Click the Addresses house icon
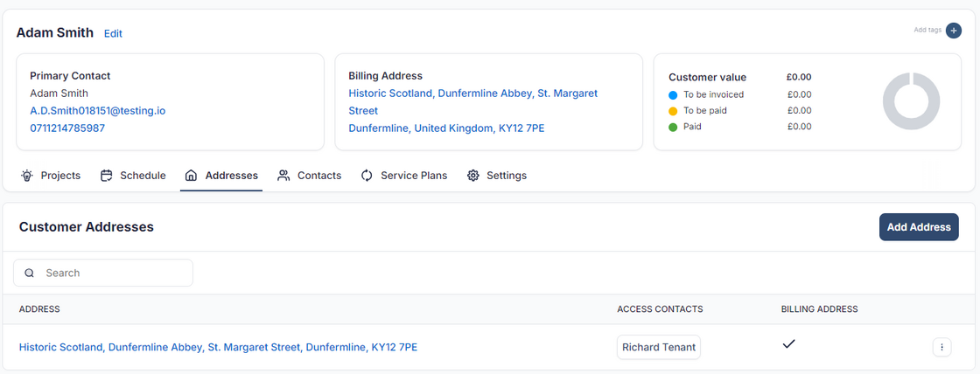 [x=191, y=176]
